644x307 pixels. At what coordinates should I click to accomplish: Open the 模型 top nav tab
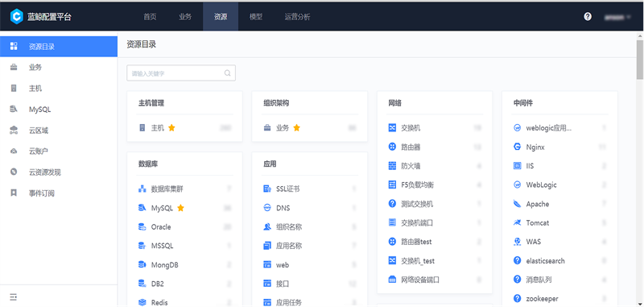(256, 17)
